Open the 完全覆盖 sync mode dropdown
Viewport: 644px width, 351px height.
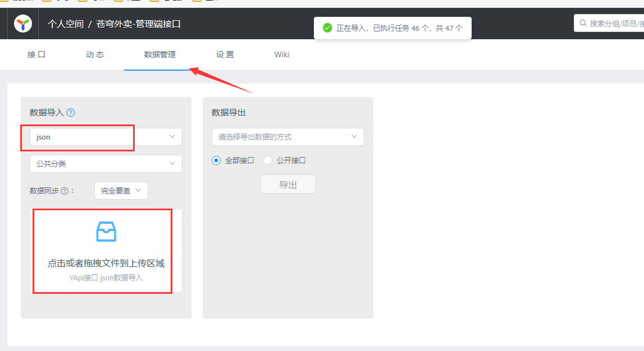click(121, 191)
